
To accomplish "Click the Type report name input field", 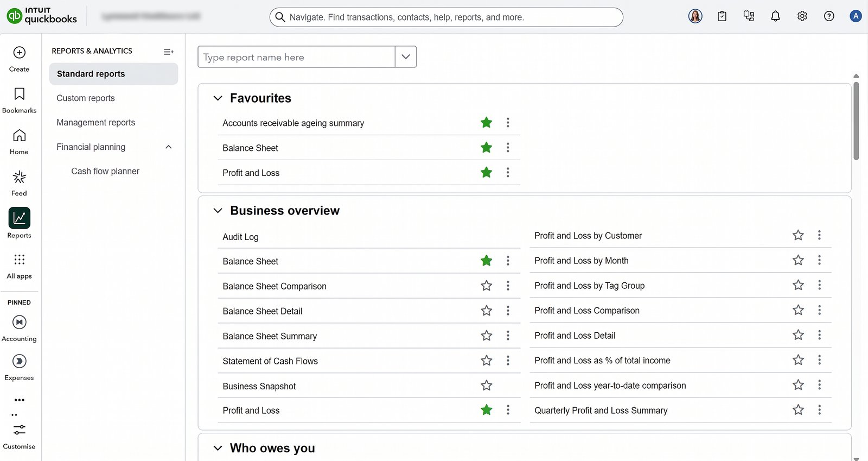I will point(297,57).
